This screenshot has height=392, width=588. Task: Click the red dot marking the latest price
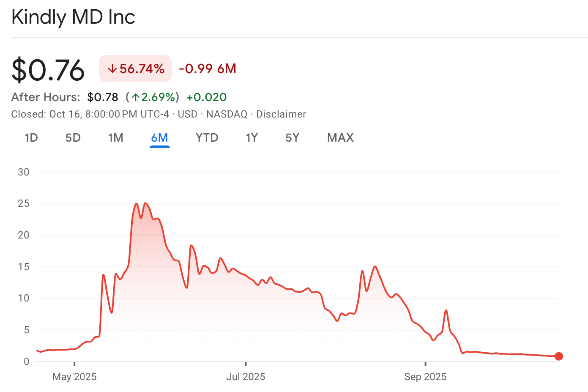point(559,356)
